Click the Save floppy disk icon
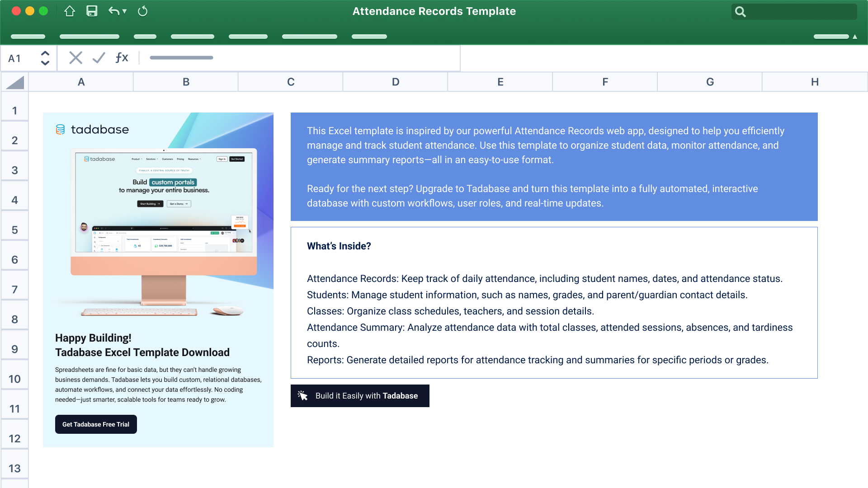The height and width of the screenshot is (488, 868). click(x=92, y=11)
